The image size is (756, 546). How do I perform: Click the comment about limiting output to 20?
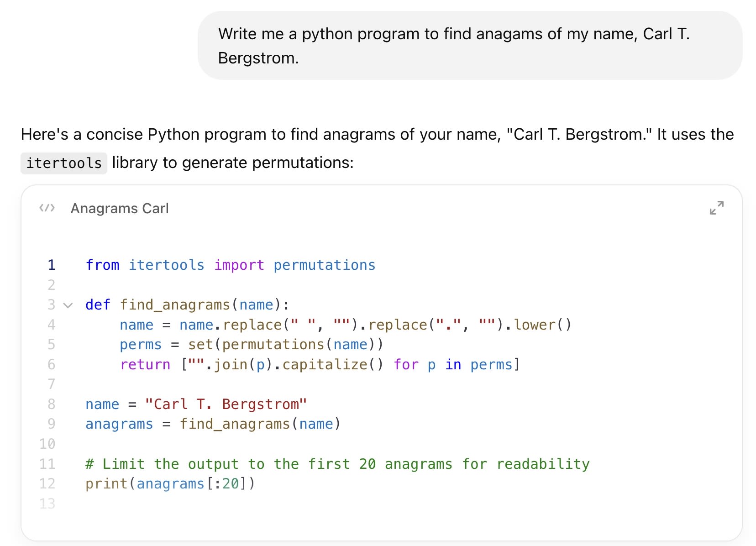click(337, 464)
